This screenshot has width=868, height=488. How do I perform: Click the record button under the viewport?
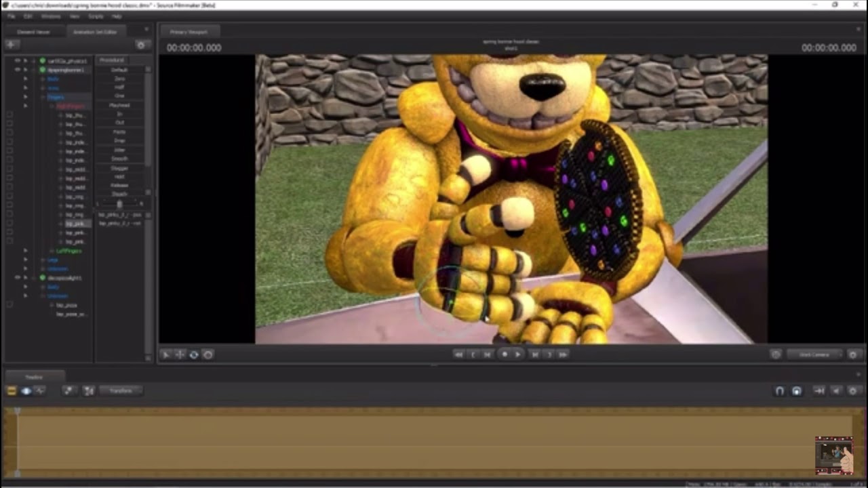504,354
